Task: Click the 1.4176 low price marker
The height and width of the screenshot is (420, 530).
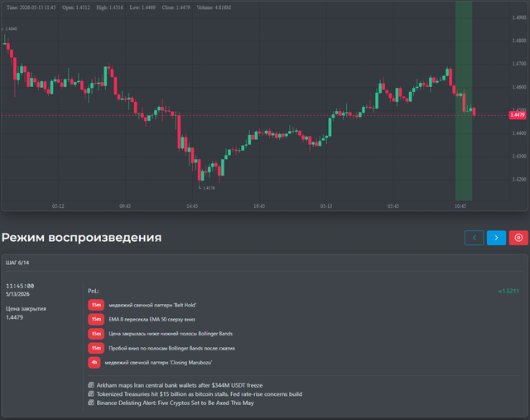Action: pyautogui.click(x=209, y=188)
